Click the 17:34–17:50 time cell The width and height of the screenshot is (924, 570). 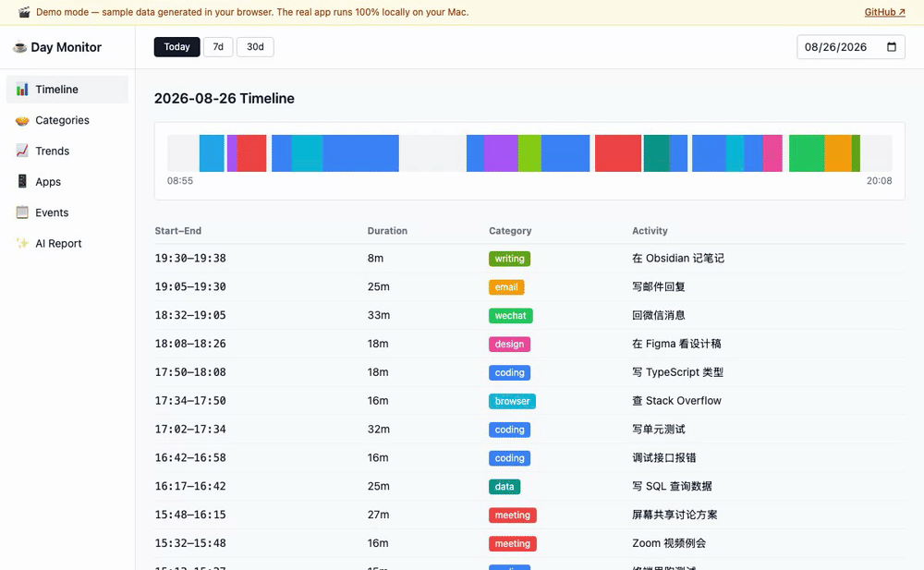pyautogui.click(x=190, y=401)
